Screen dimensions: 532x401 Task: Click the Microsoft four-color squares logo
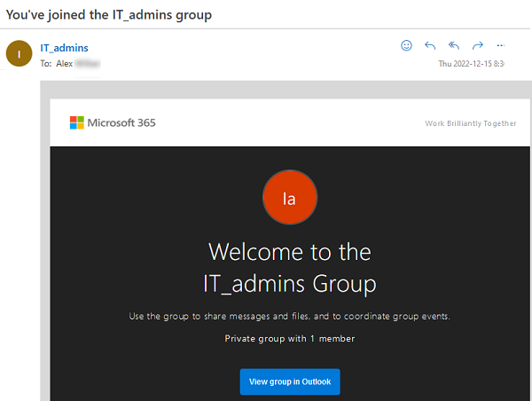(x=76, y=122)
